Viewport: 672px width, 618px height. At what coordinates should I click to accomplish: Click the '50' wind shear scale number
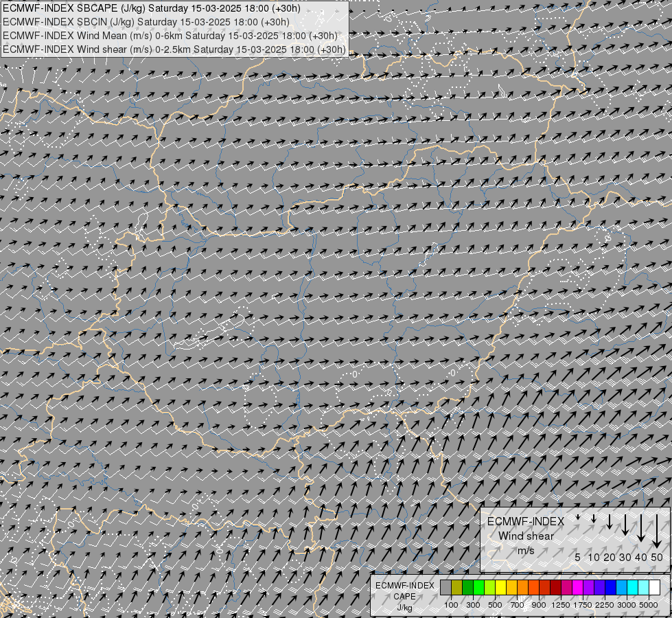pos(657,557)
